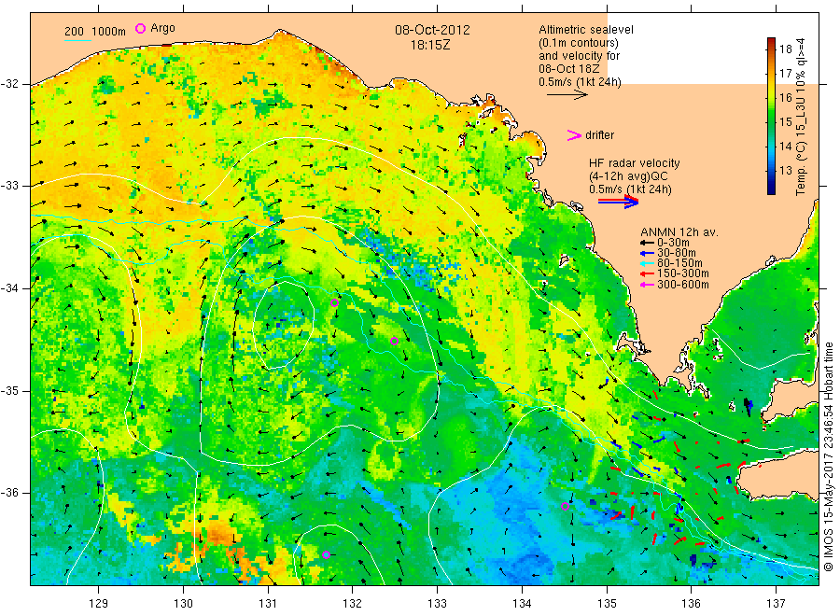This screenshot has width=840, height=616.
Task: Select the magenta 300-600m arrow marker
Action: tap(647, 285)
